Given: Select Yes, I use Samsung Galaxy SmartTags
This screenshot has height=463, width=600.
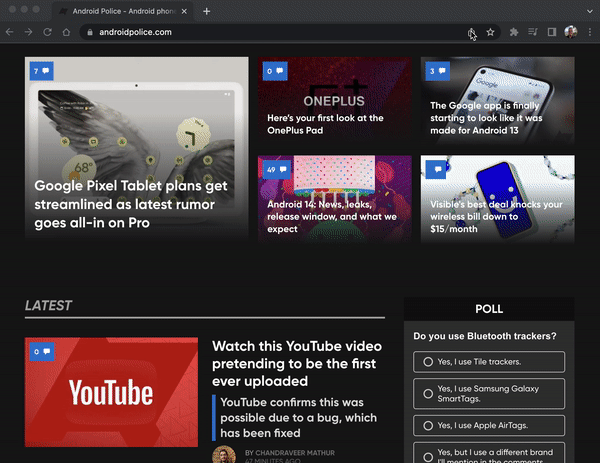Looking at the screenshot, I should point(489,393).
